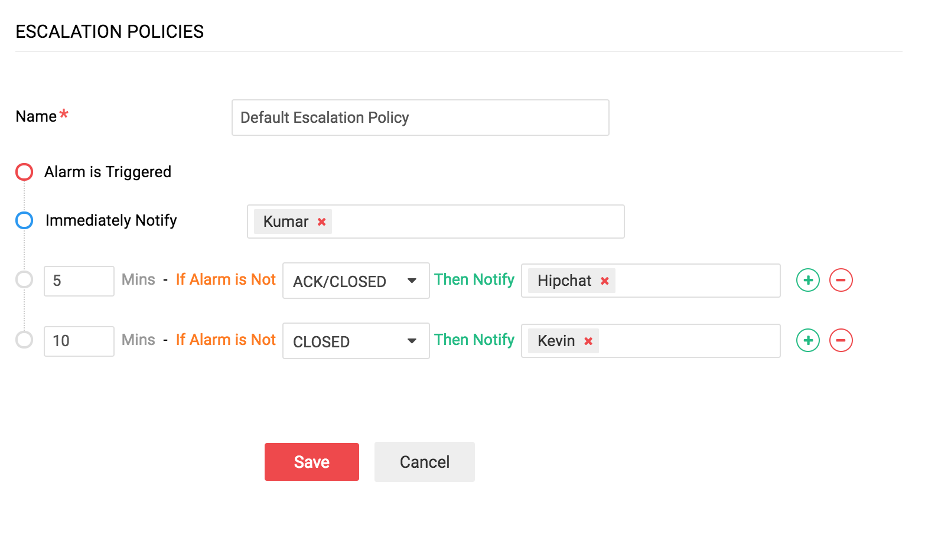Add escalation rule after 5 mins row
Image resolution: width=925 pixels, height=560 pixels.
coord(807,280)
